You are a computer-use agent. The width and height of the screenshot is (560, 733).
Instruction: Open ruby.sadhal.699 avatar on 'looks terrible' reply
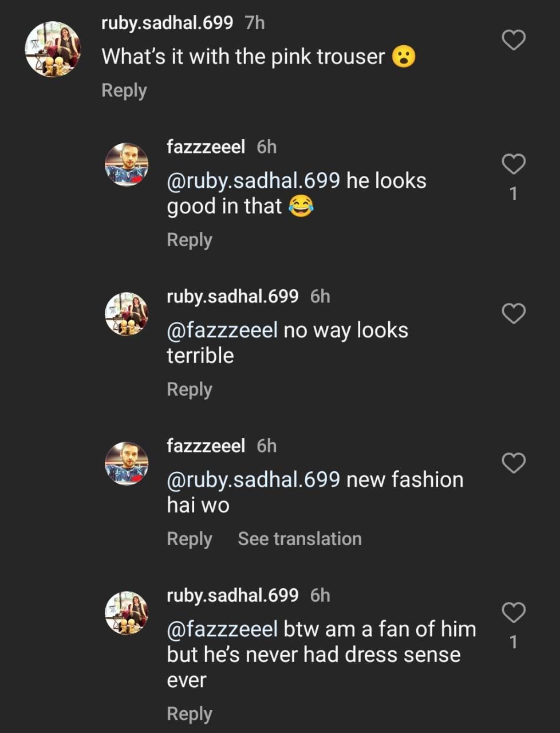click(127, 314)
